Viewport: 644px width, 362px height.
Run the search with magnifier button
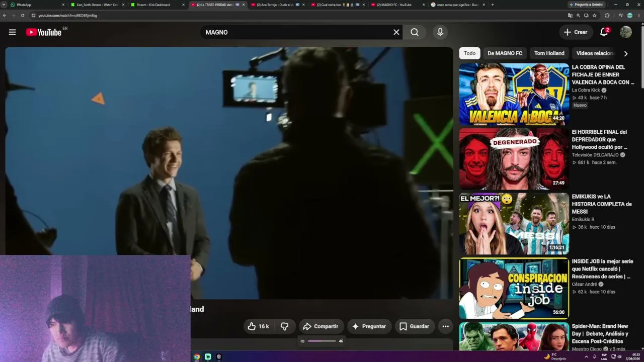[415, 32]
